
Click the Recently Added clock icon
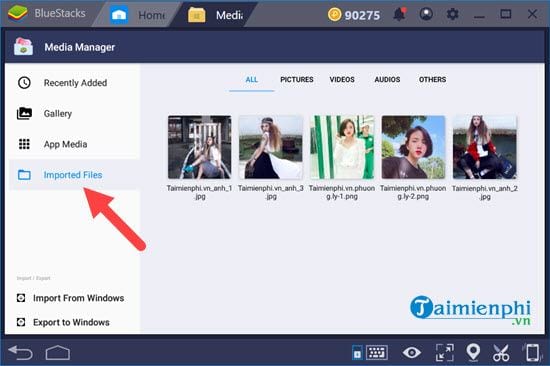(x=24, y=83)
